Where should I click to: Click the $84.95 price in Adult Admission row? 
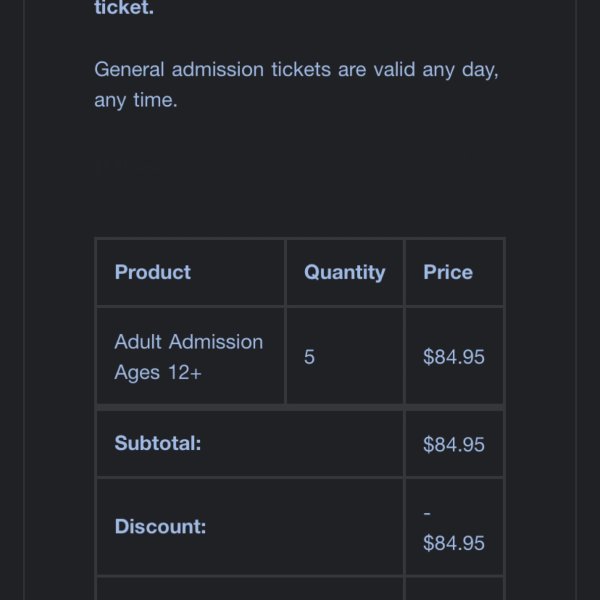[x=454, y=357]
